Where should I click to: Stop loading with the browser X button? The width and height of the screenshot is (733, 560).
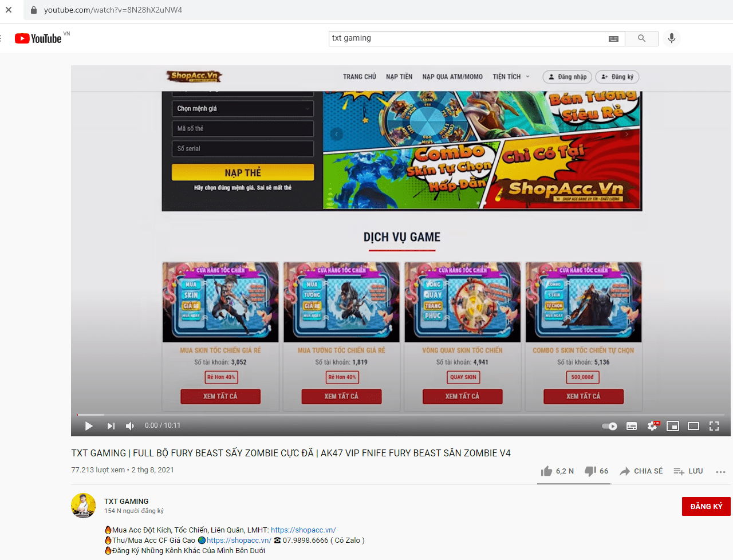[x=9, y=10]
